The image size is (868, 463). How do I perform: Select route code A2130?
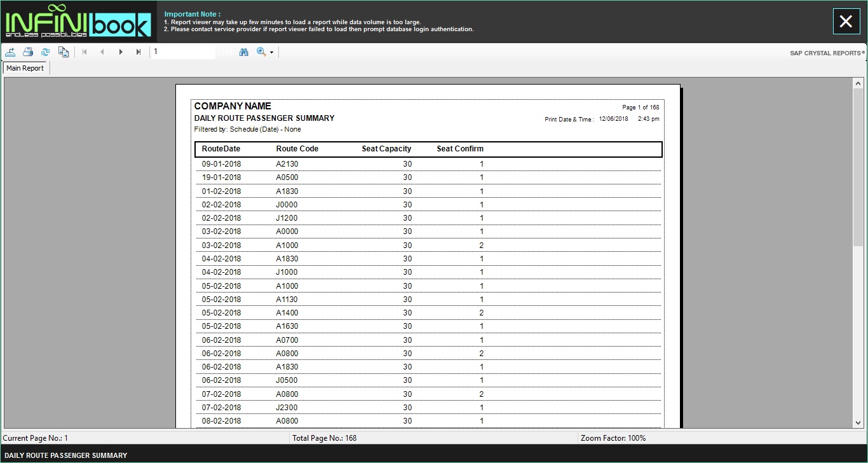pos(287,164)
